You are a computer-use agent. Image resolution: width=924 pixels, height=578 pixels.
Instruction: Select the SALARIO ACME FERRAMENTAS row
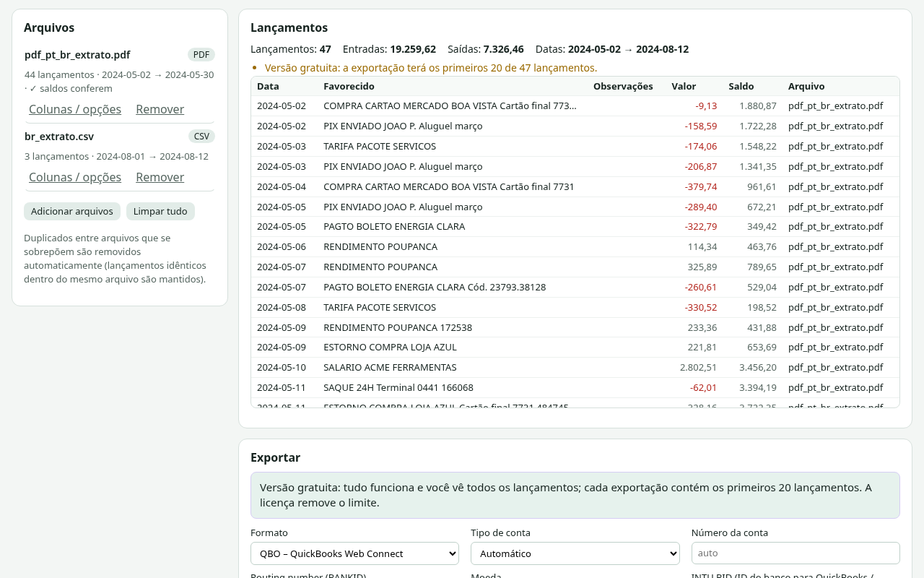pos(575,367)
